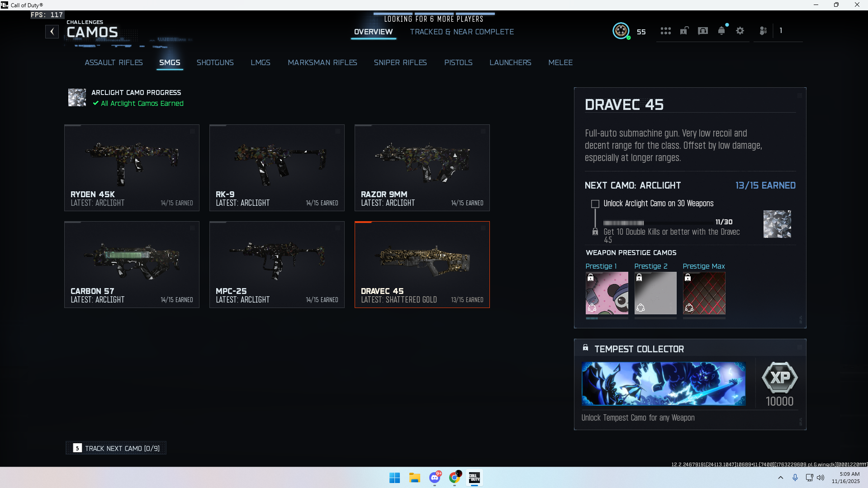This screenshot has height=488, width=868.
Task: Toggle Unlock Arclight Camo on 30 Weapons checkbox
Action: click(595, 204)
